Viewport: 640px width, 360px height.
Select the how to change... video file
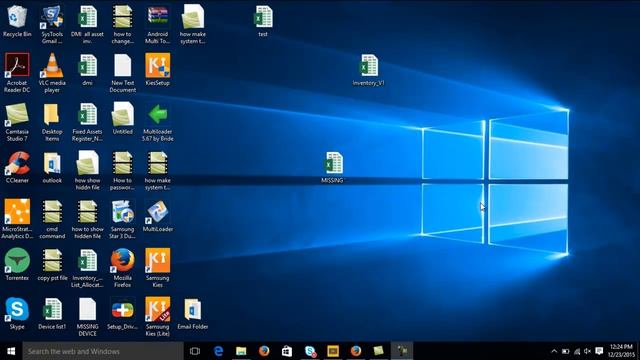coord(122,24)
